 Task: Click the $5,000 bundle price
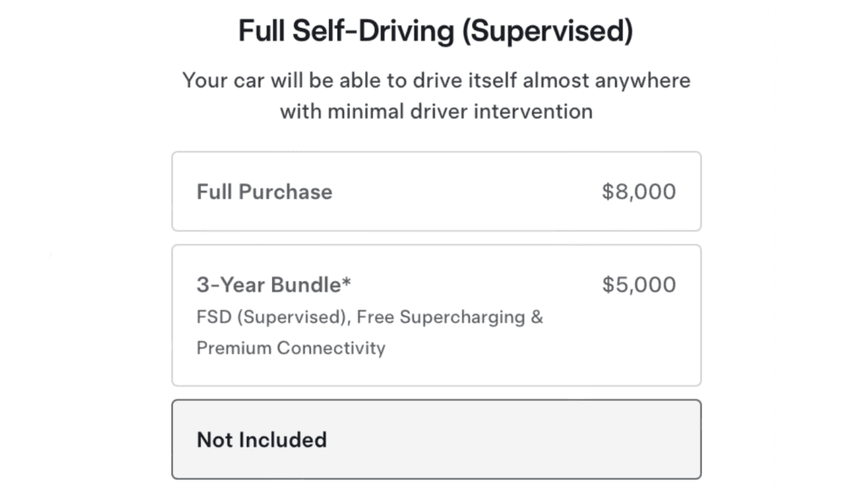coord(638,285)
